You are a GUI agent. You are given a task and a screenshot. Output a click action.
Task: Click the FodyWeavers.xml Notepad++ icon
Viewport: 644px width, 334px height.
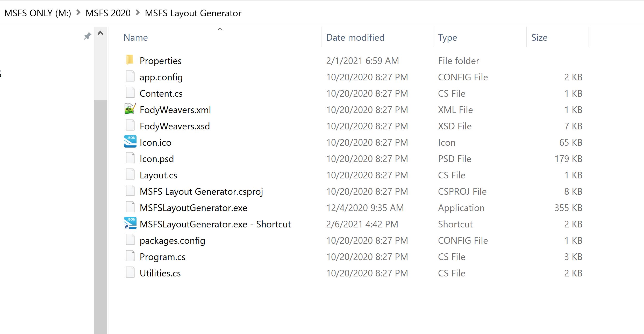pos(130,109)
